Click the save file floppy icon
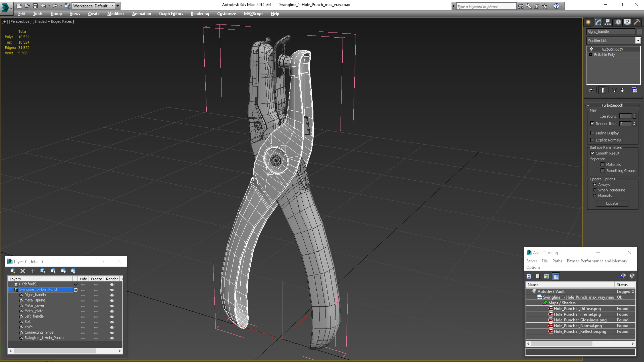 point(35,6)
